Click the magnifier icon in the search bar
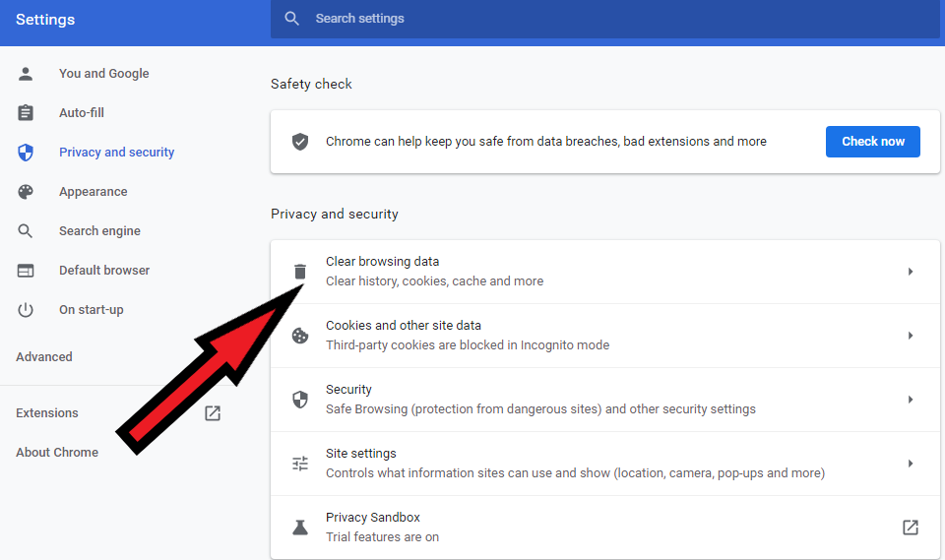 point(291,18)
